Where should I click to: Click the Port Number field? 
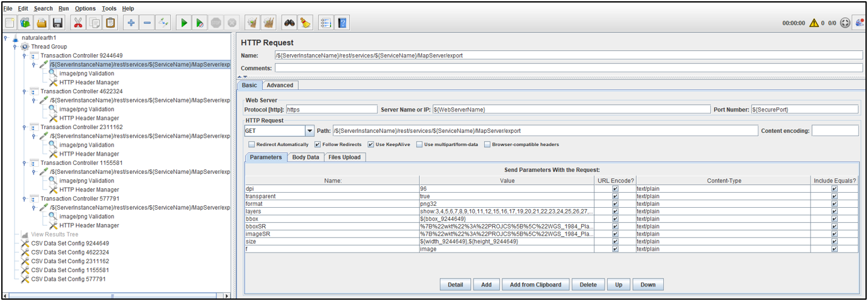pyautogui.click(x=804, y=110)
